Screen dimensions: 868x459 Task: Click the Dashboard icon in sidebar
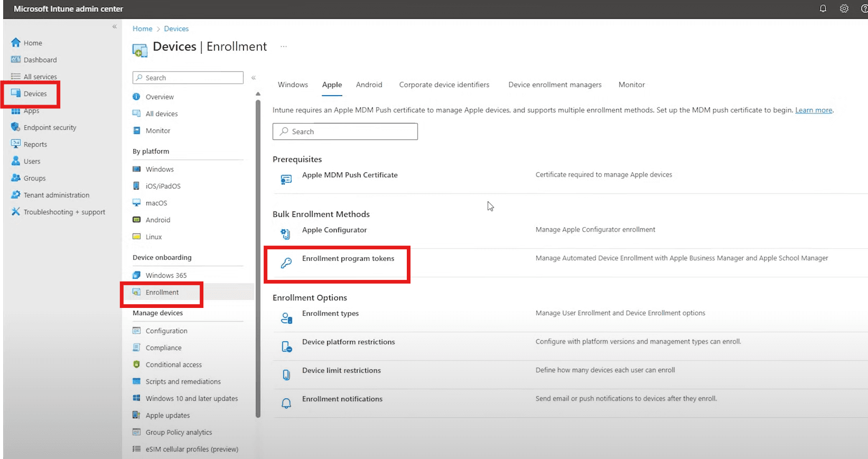(16, 60)
